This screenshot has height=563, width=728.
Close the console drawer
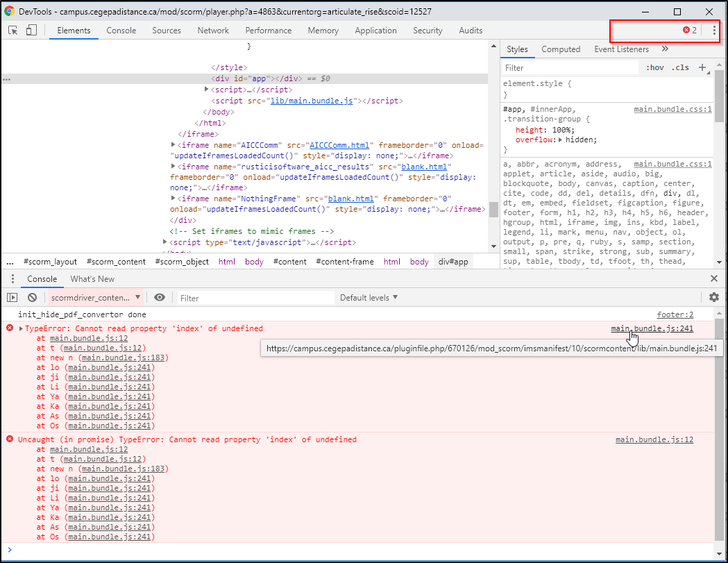click(x=714, y=278)
